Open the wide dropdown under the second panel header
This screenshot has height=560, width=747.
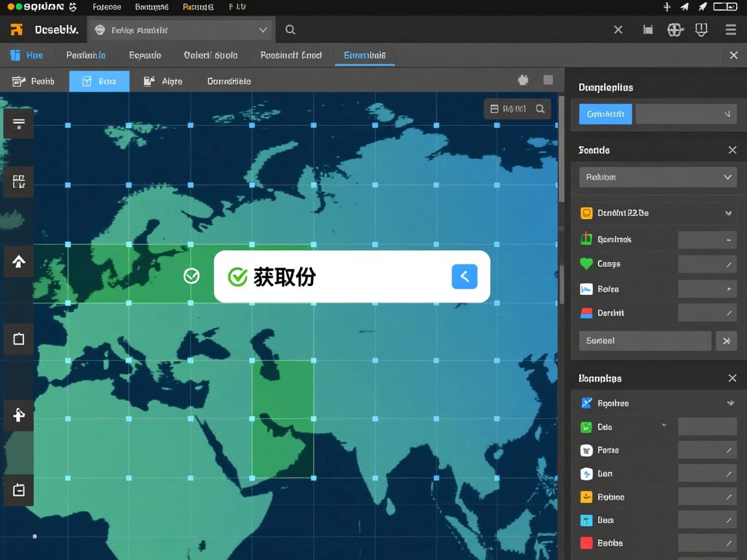tap(658, 177)
